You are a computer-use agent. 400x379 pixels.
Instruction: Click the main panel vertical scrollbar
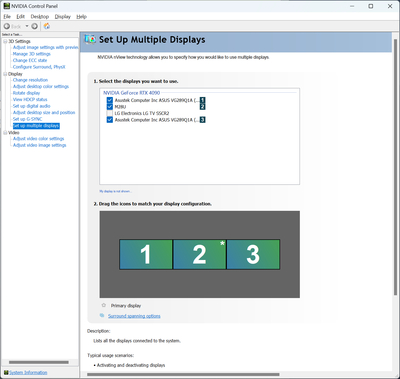click(x=395, y=167)
